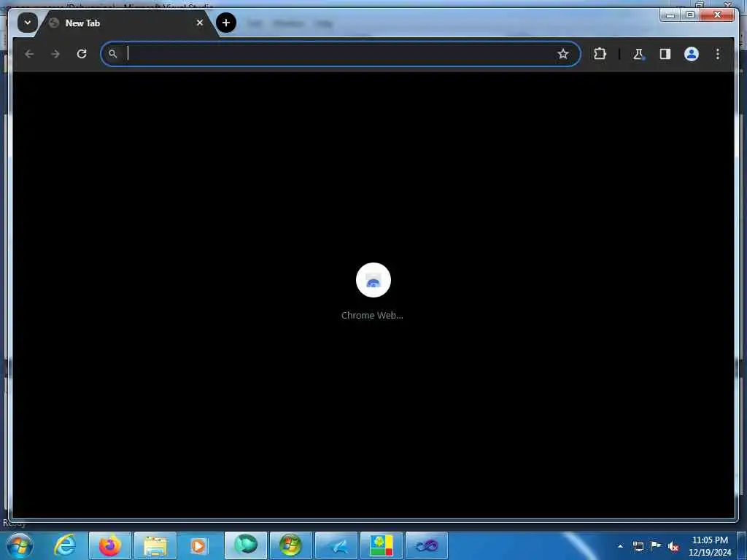Click the muted volume tray icon
Screen dimensions: 747x560
tap(673, 547)
